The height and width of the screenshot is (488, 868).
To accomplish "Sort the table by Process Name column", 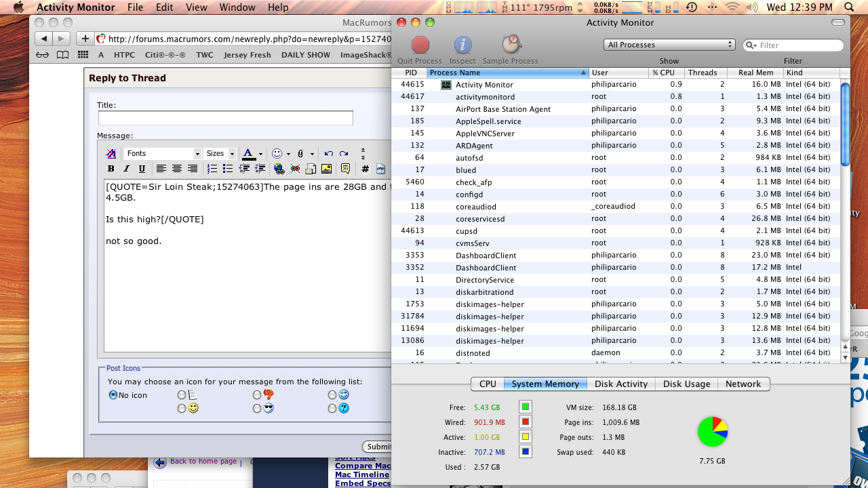I will [x=508, y=73].
